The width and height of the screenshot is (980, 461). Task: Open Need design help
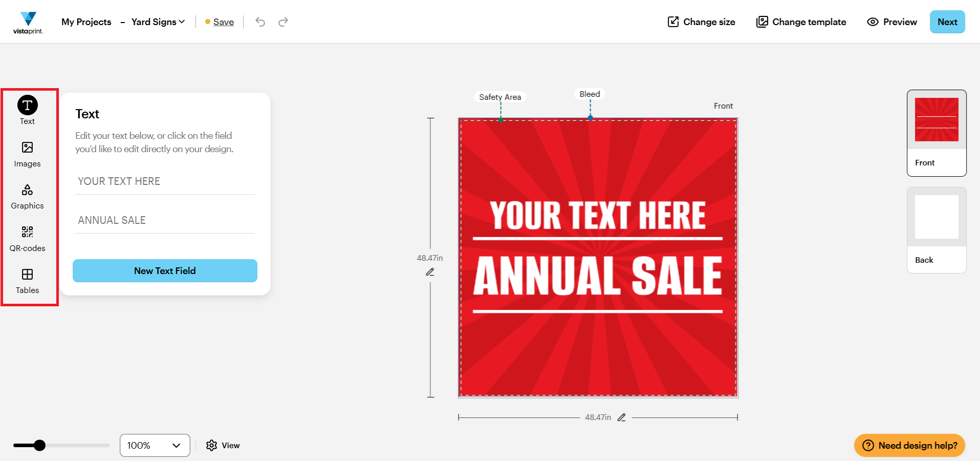point(909,446)
